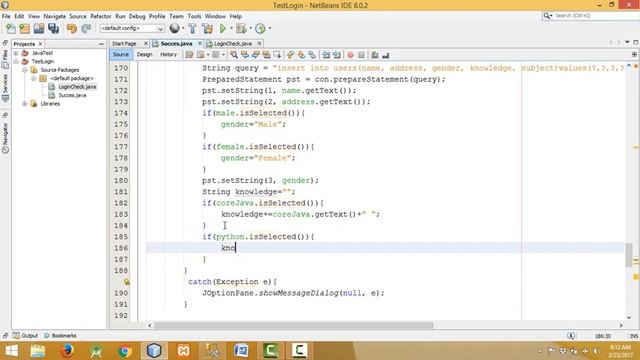The width and height of the screenshot is (640, 360).
Task: Switch to Source view
Action: pyautogui.click(x=120, y=55)
